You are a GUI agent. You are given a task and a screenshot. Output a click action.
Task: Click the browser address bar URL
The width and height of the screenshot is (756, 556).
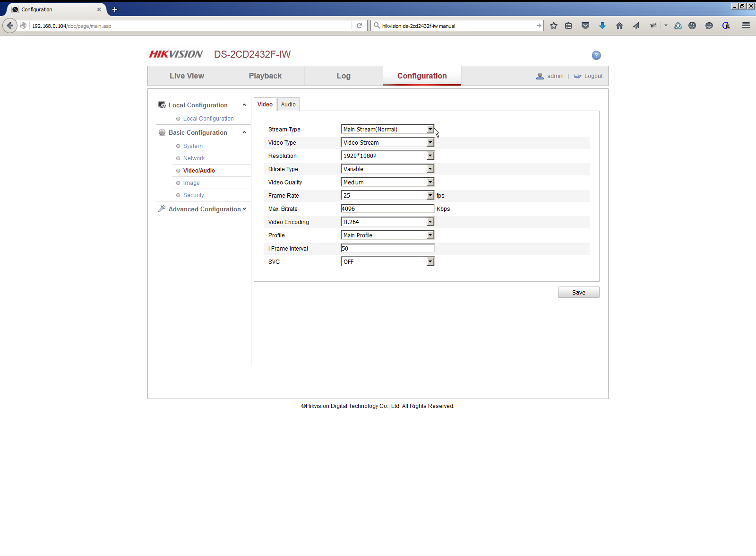click(72, 26)
